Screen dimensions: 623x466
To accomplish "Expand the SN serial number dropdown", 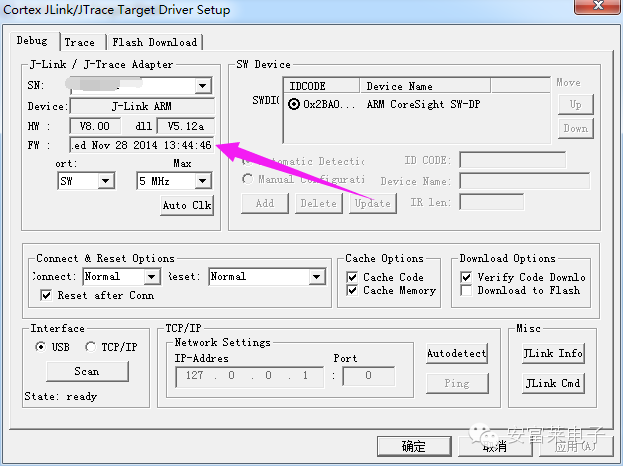I will 203,85.
